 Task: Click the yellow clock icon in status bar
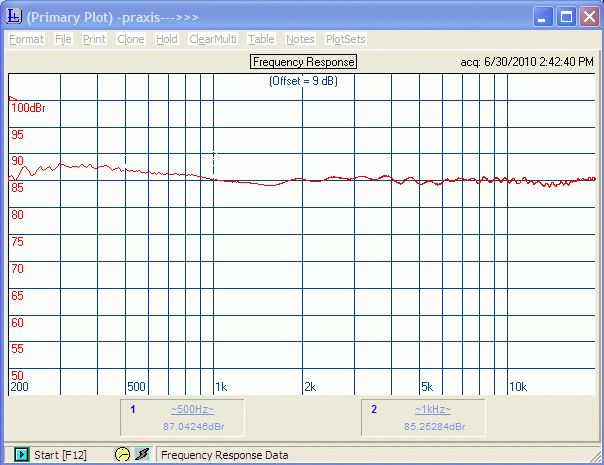tap(122, 455)
